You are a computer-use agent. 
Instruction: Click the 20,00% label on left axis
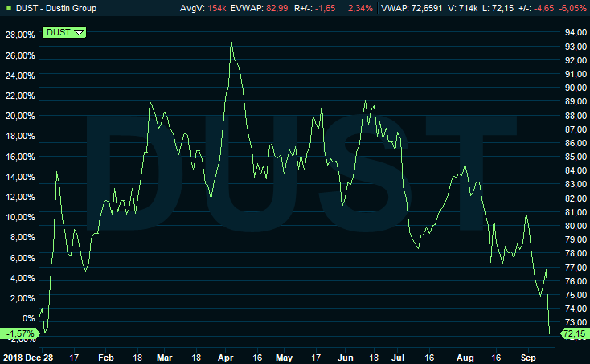pos(20,116)
